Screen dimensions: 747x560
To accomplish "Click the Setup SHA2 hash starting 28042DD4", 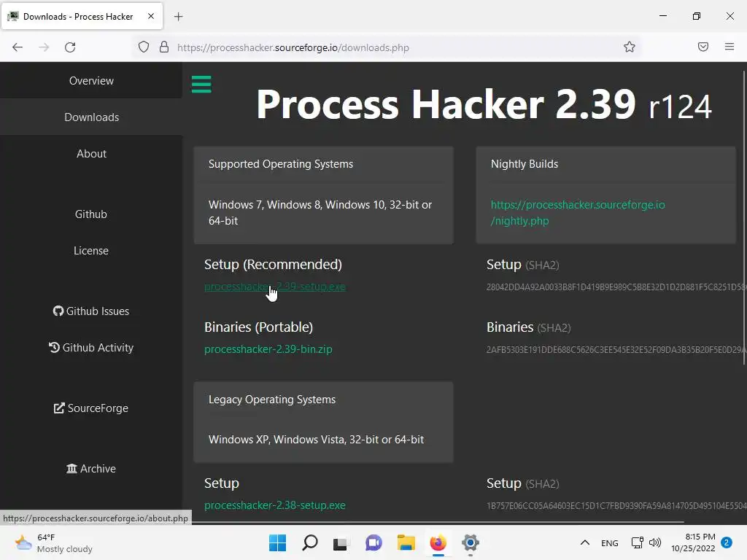I will pos(616,287).
